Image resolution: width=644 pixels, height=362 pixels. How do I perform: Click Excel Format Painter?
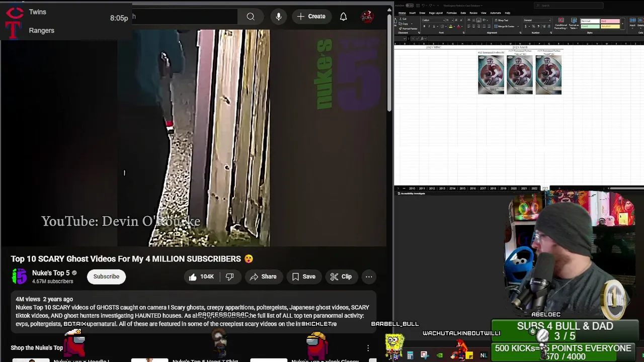[408, 29]
